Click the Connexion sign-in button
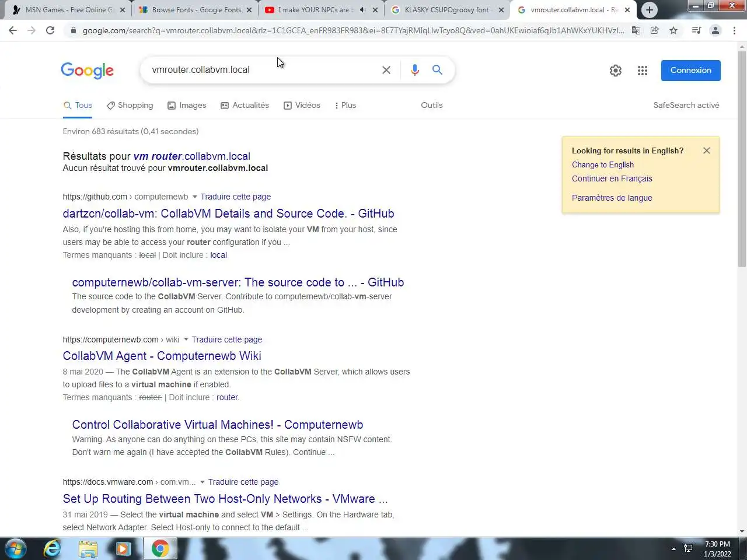Image resolution: width=747 pixels, height=560 pixels. 691,71
